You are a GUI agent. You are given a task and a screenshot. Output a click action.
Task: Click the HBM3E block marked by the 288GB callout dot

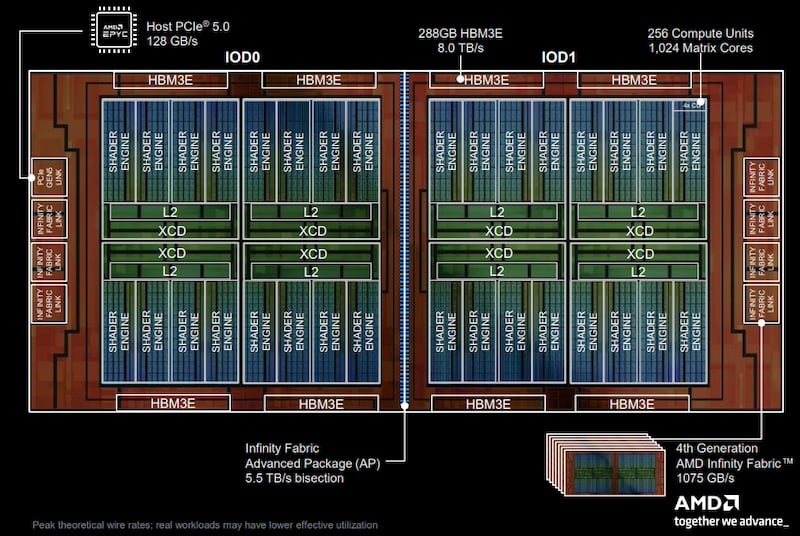pos(486,80)
